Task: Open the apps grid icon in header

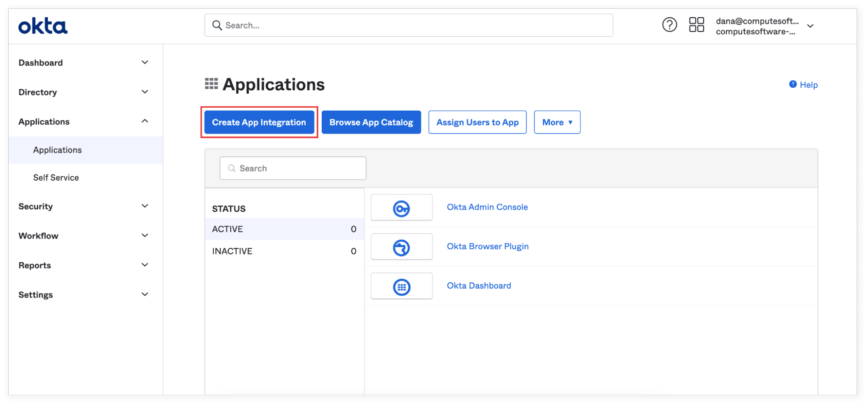Action: click(696, 25)
